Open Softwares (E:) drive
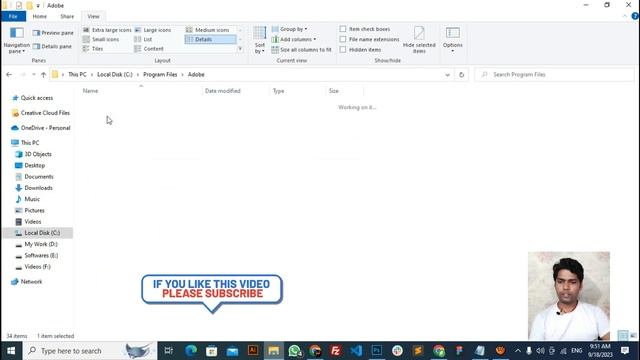 (37, 256)
